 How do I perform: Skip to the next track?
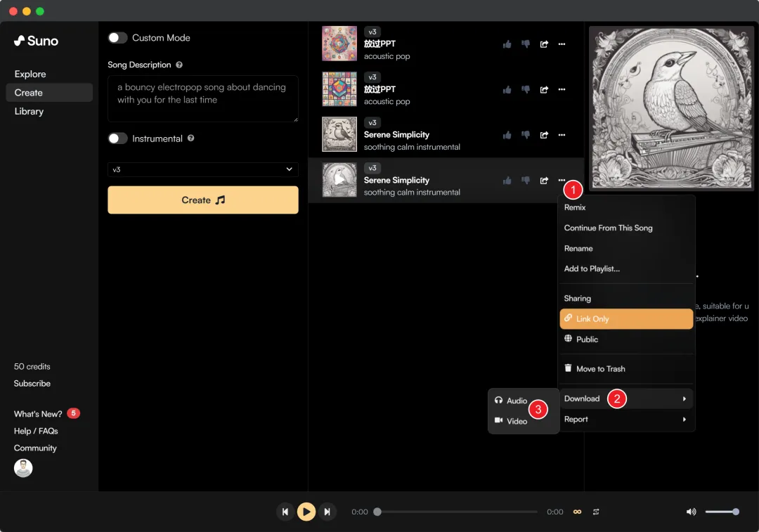[x=327, y=512]
